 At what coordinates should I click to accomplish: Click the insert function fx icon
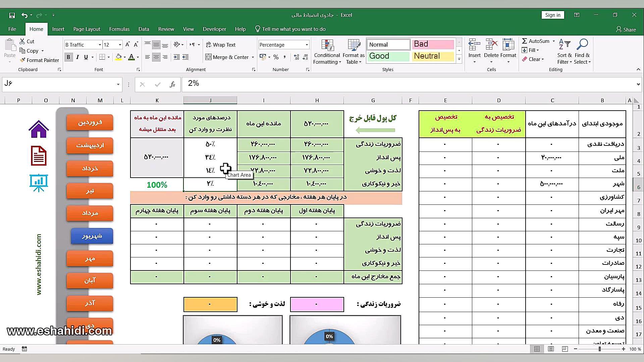(x=172, y=84)
